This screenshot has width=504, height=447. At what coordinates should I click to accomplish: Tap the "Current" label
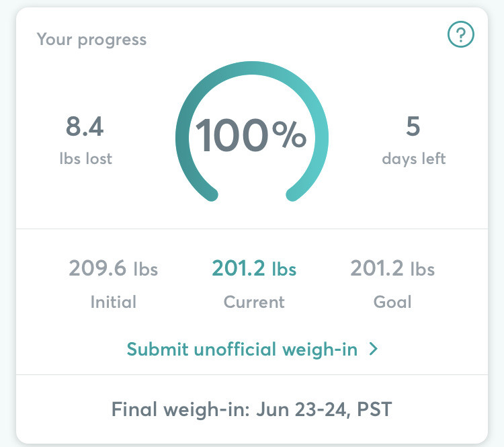[x=254, y=302]
